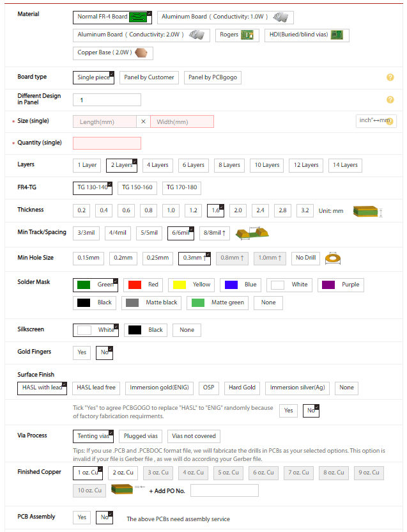This screenshot has height=532, width=407.
Task: Select Immersion gold(ENIG) finish
Action: (159, 388)
